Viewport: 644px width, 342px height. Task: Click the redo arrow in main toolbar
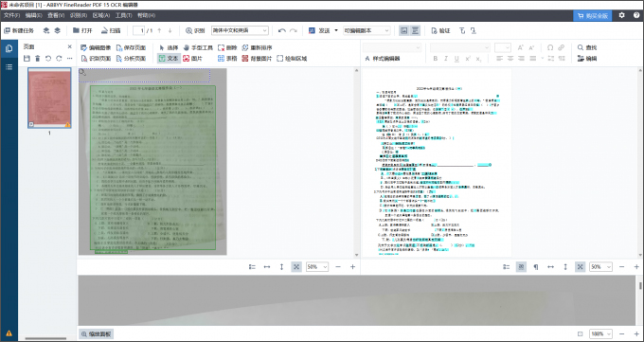tap(294, 31)
